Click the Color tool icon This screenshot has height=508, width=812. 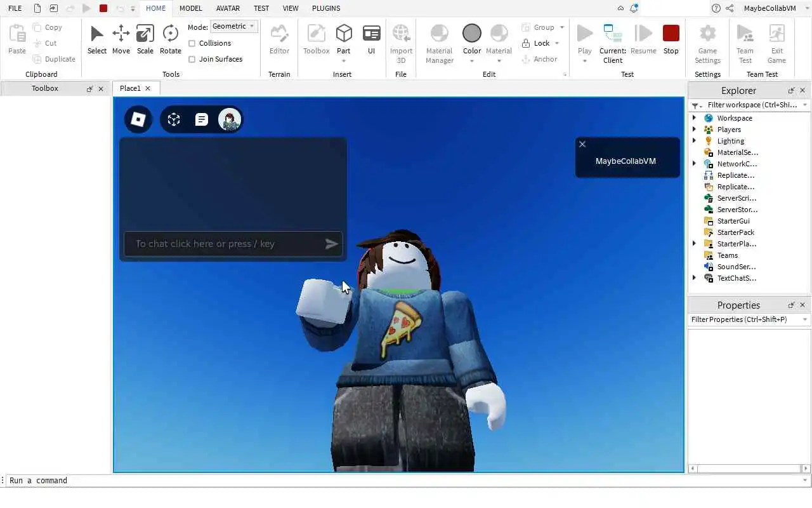[472, 33]
